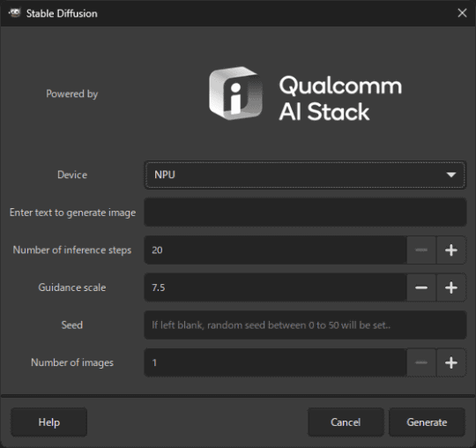Click the Qualcomm cube logo icon
Screen dimensions: 476x448
coord(235,93)
